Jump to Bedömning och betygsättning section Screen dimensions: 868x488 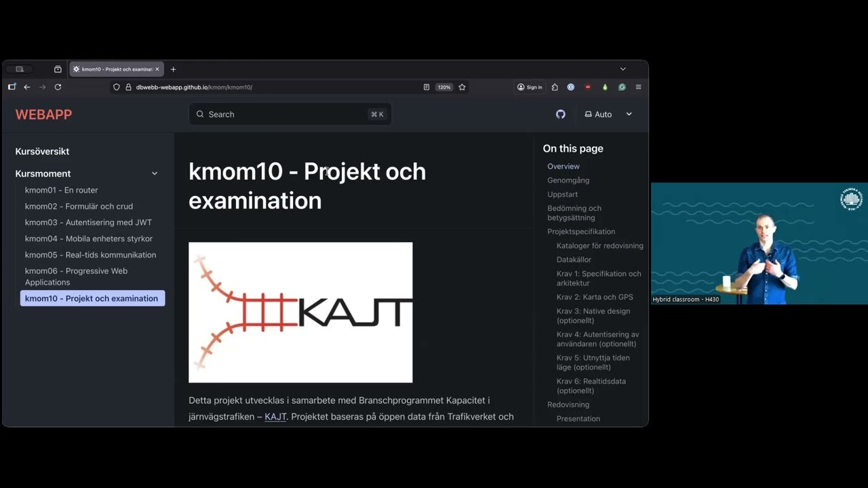(574, 213)
